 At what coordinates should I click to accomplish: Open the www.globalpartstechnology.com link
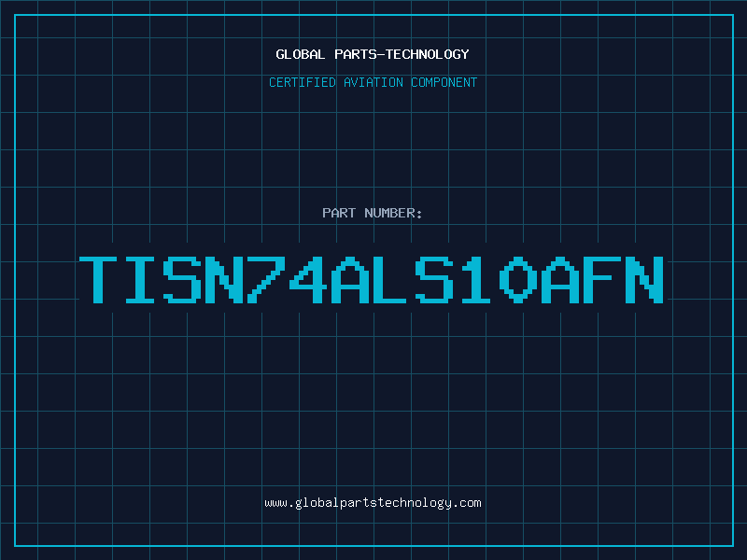pyautogui.click(x=373, y=503)
